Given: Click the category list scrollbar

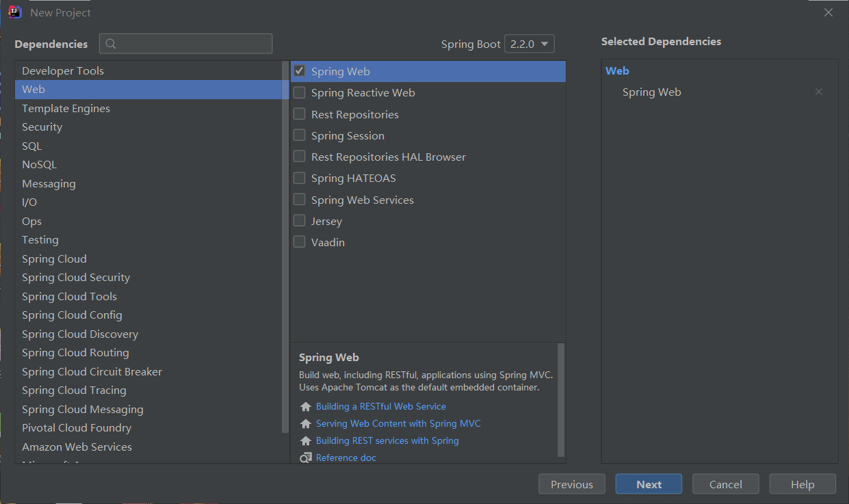Looking at the screenshot, I should click(285, 247).
